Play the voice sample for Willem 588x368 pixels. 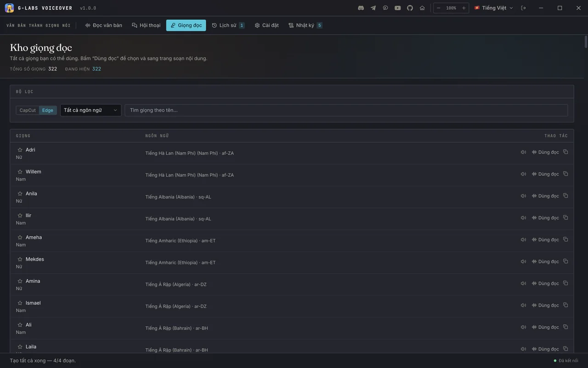pos(523,174)
